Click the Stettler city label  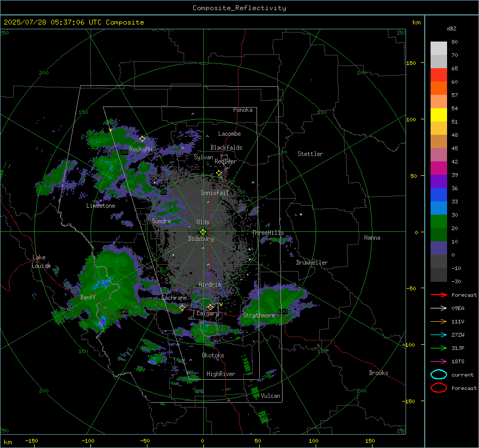[310, 154]
